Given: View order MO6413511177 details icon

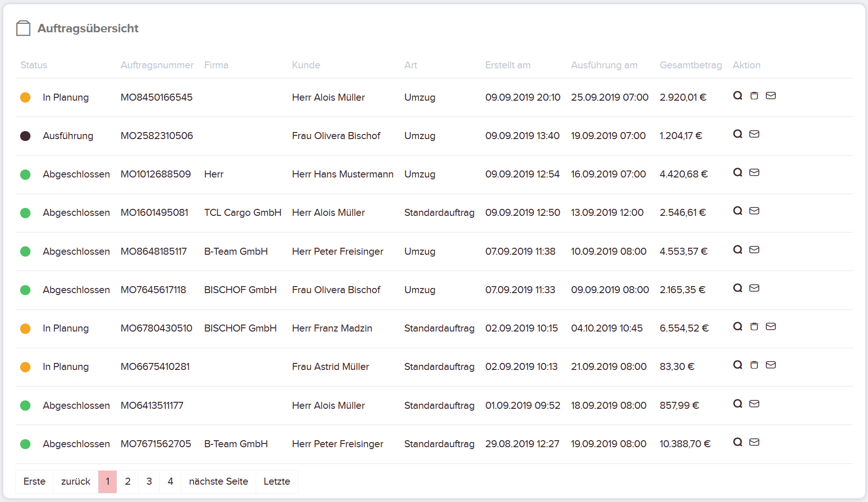Looking at the screenshot, I should click(x=738, y=404).
